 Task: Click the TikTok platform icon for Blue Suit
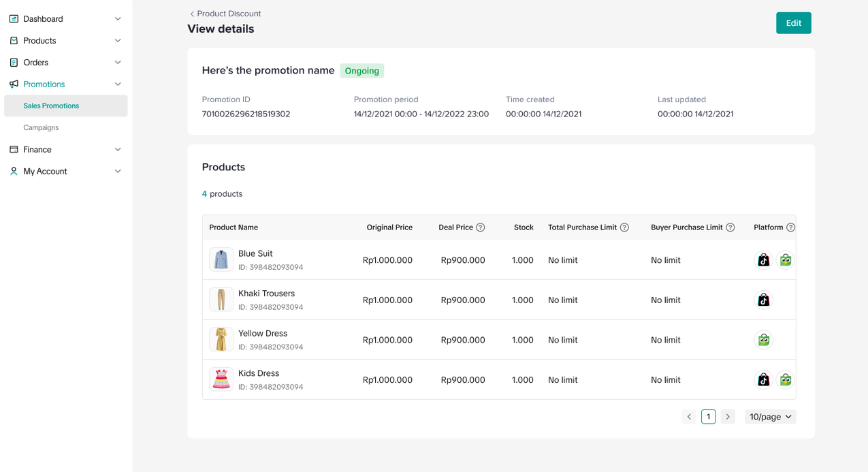pyautogui.click(x=763, y=260)
